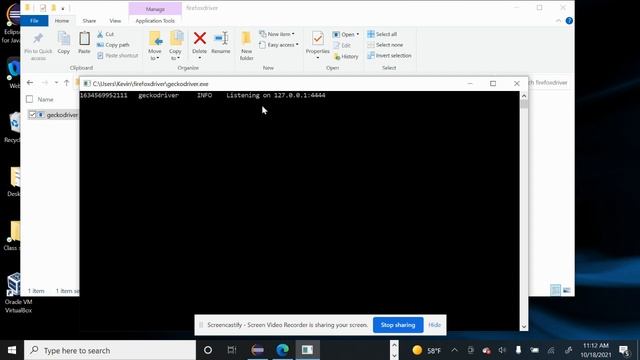Screen dimensions: 640x360
Task: Click the Search firefoxdriver box
Action: (x=548, y=83)
